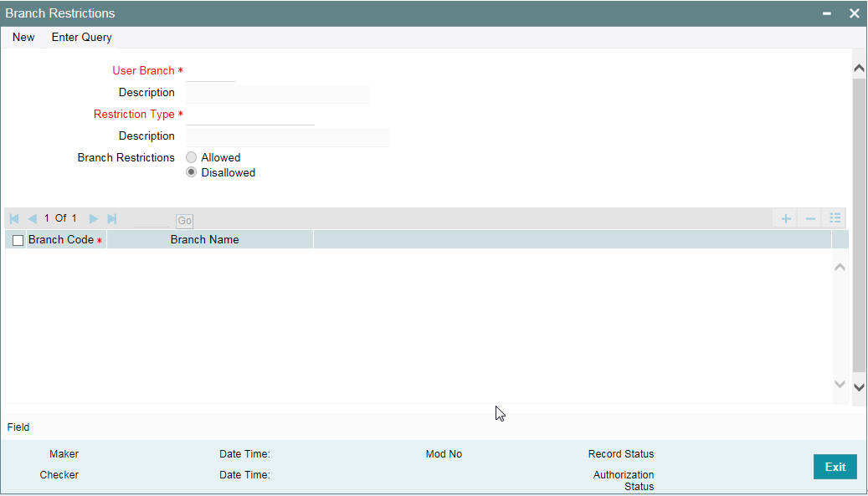Go to next page in branch grid
Image resolution: width=868 pixels, height=496 pixels.
94,219
